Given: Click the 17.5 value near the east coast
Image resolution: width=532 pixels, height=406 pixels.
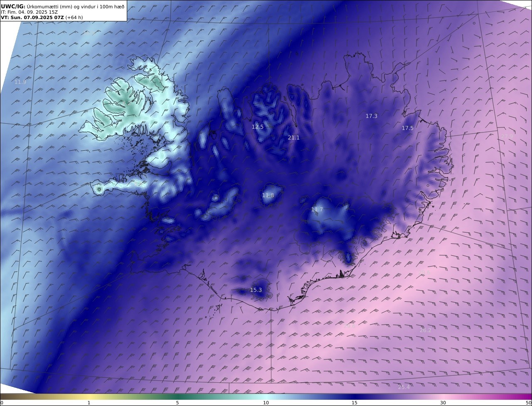Looking at the screenshot, I should (x=408, y=128).
